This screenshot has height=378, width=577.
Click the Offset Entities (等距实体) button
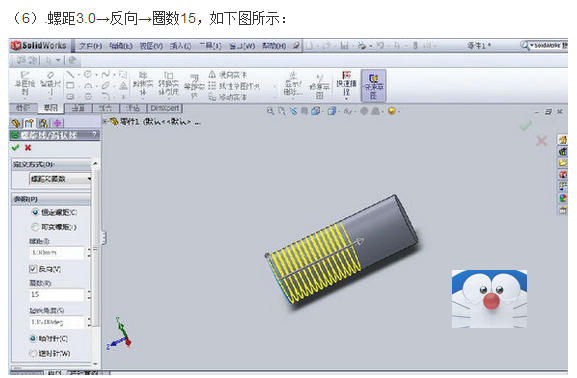point(194,87)
